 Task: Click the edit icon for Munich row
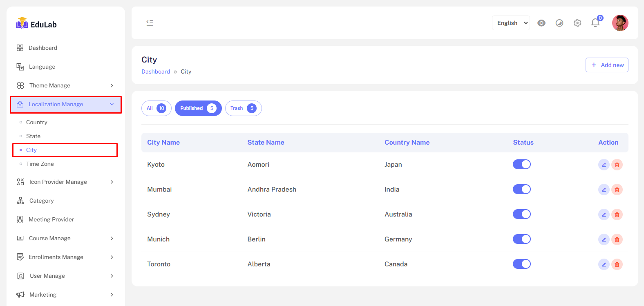604,239
